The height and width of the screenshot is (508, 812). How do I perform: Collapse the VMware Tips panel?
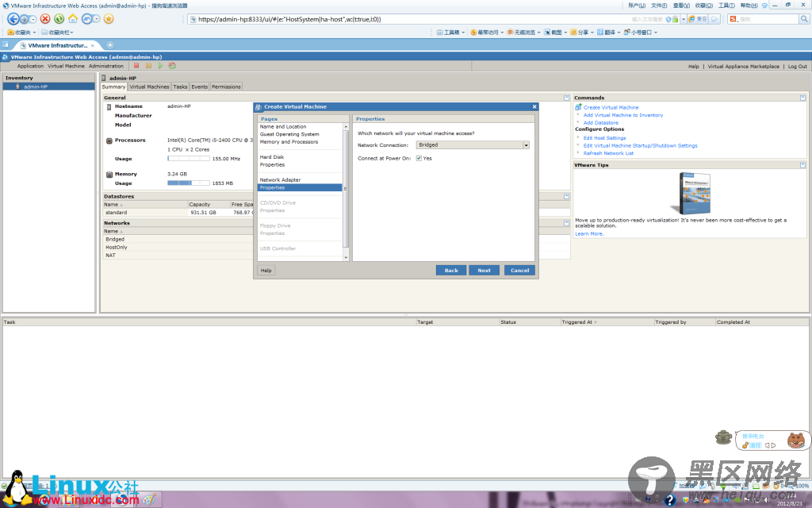coord(802,165)
